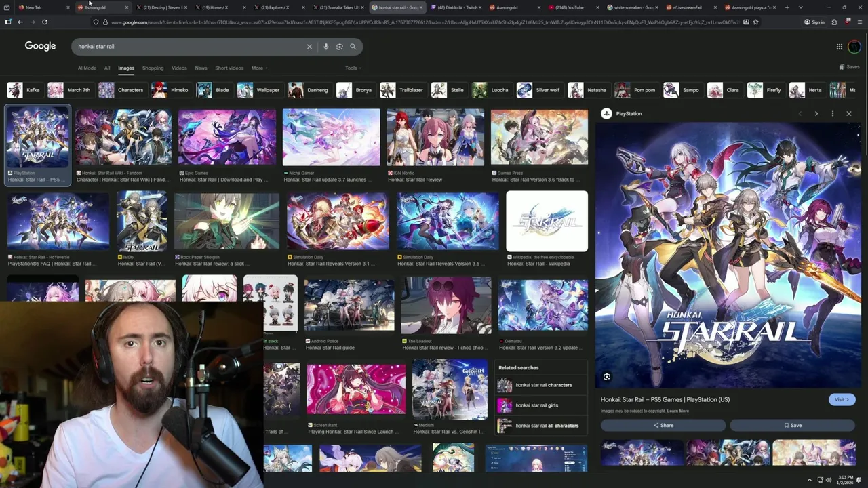Screen dimensions: 868x488
Task: Open the Google apps grid icon
Action: (x=839, y=47)
